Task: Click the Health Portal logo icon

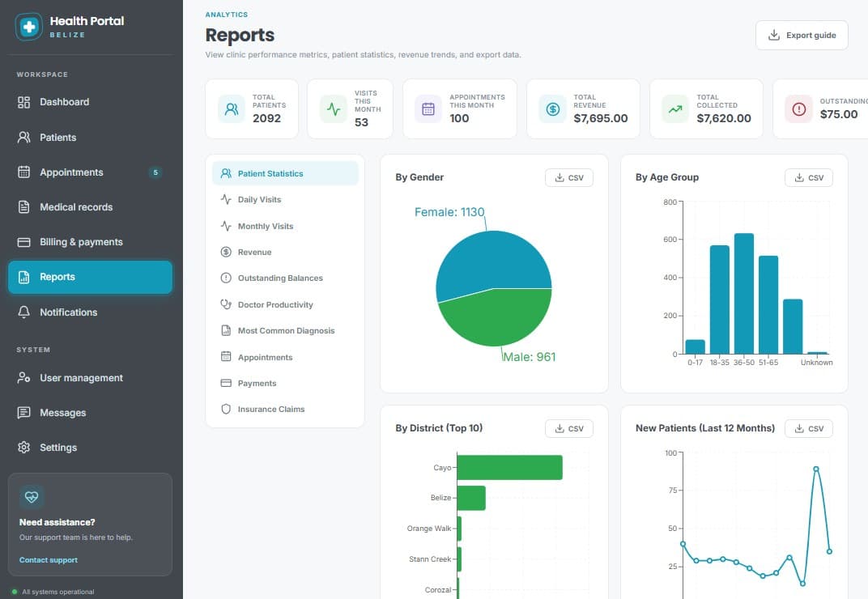Action: tap(29, 27)
